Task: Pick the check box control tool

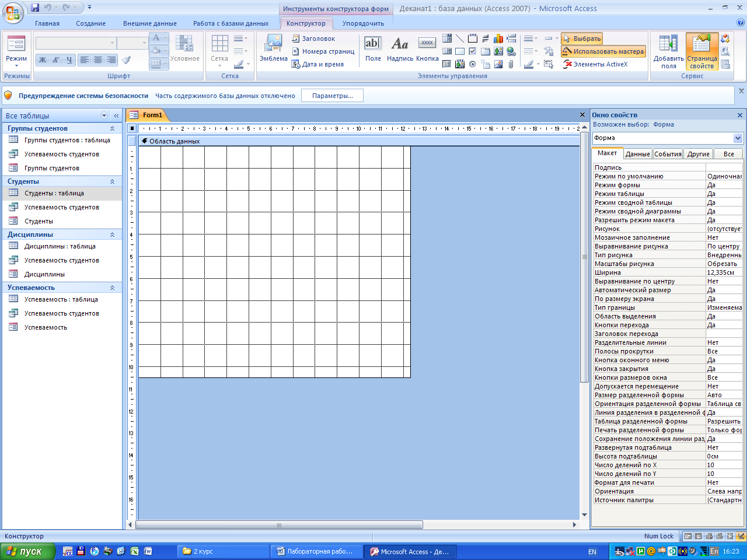Action: (473, 51)
